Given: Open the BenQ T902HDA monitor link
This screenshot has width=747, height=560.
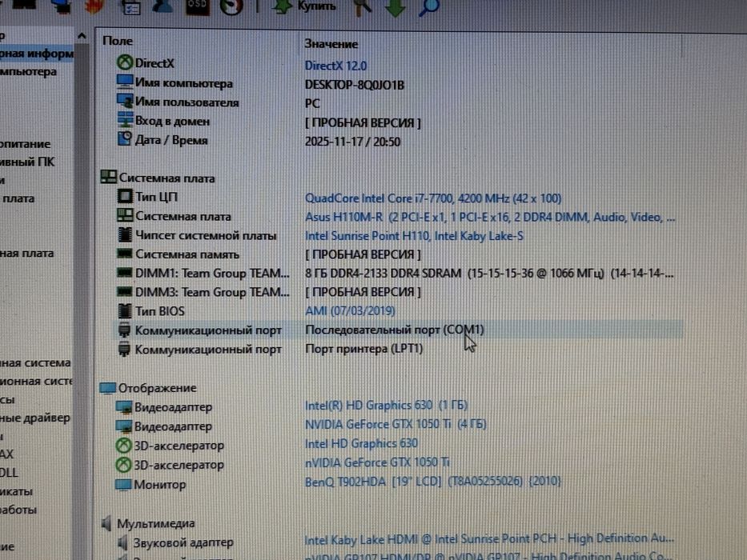Looking at the screenshot, I should click(432, 482).
